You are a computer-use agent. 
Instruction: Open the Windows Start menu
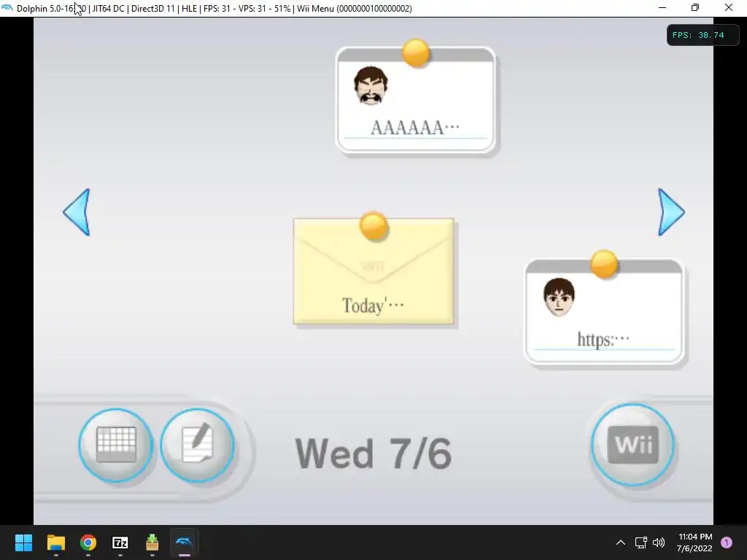pyautogui.click(x=23, y=542)
